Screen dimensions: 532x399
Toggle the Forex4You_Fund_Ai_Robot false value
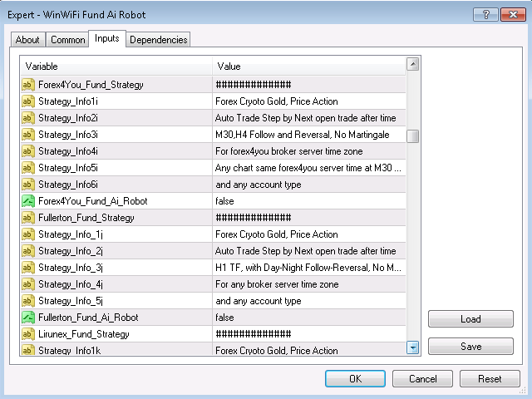point(309,201)
